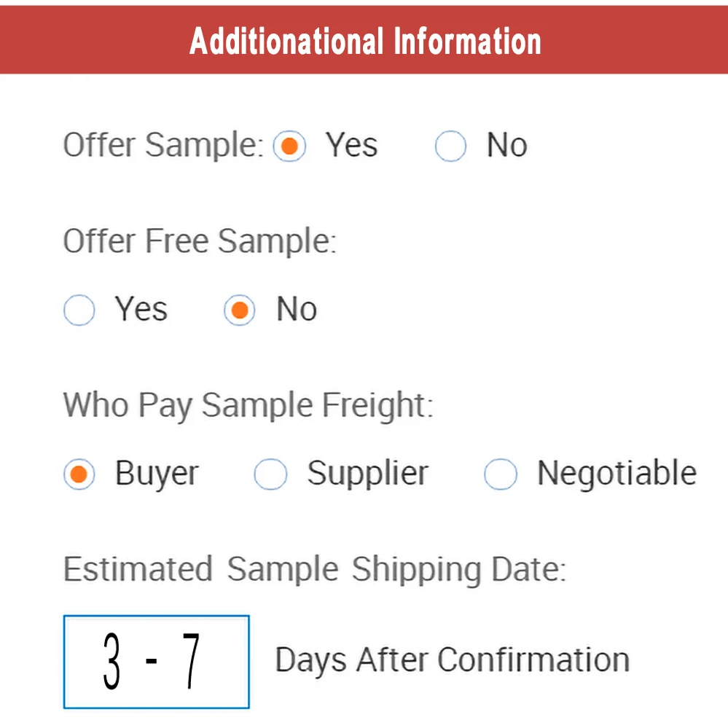This screenshot has width=728, height=728.
Task: Choose Yes radio under Offer Free Sample
Action: (79, 310)
